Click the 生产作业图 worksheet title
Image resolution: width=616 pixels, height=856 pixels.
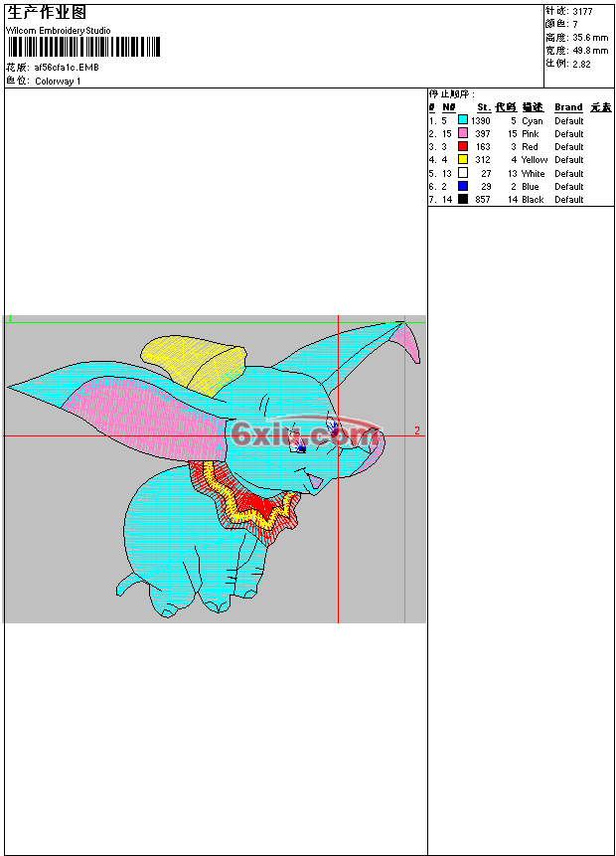coord(47,13)
